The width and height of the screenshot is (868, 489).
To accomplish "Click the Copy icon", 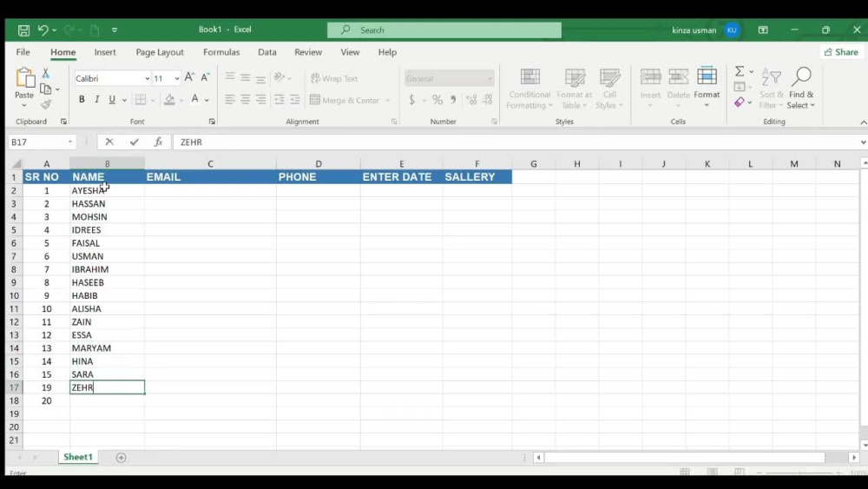I will pyautogui.click(x=45, y=89).
